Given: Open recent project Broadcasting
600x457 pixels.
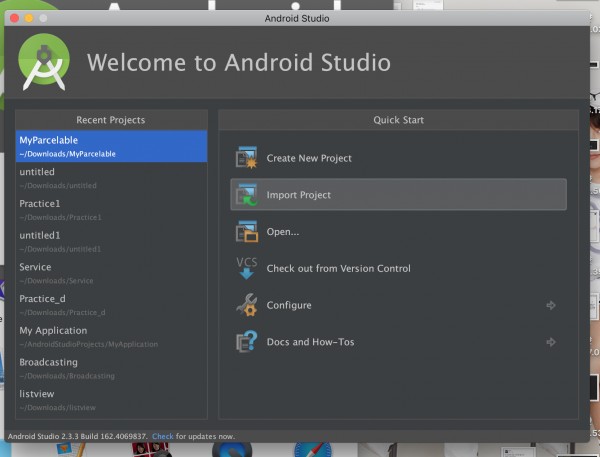Looking at the screenshot, I should 111,369.
